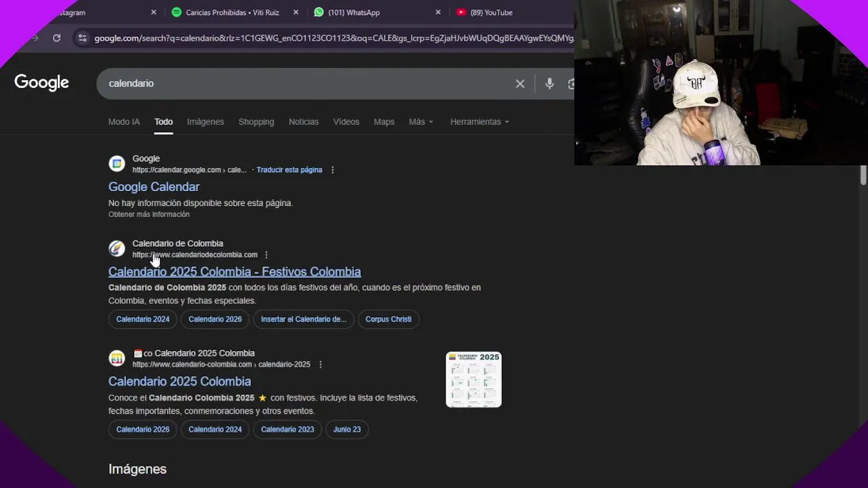Click the https://www.calendariodecolombia.com URL text
Image resolution: width=868 pixels, height=488 pixels.
click(x=195, y=255)
